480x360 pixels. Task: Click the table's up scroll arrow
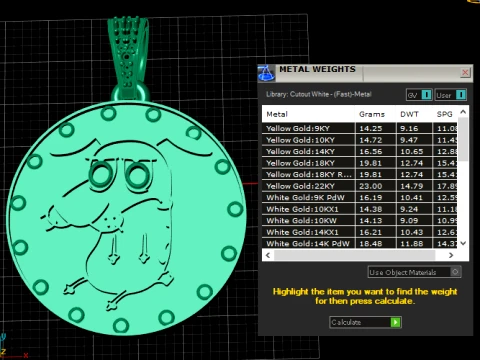coord(463,112)
